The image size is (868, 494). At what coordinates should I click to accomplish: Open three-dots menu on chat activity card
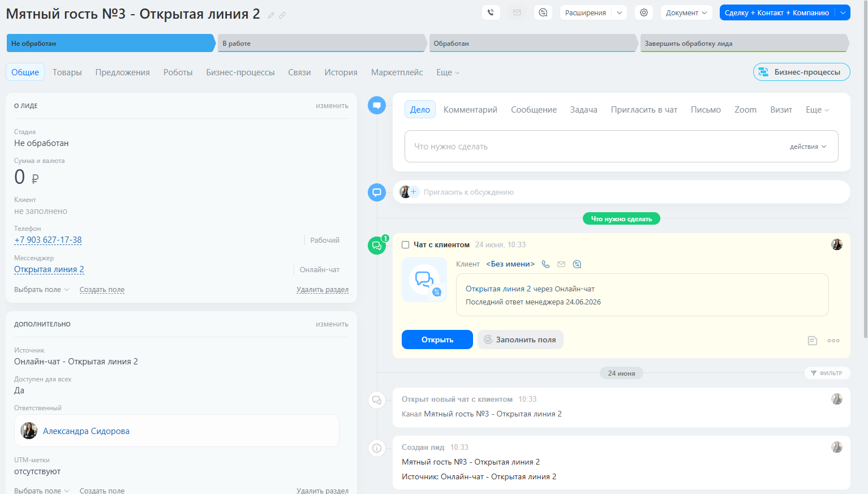pos(833,341)
